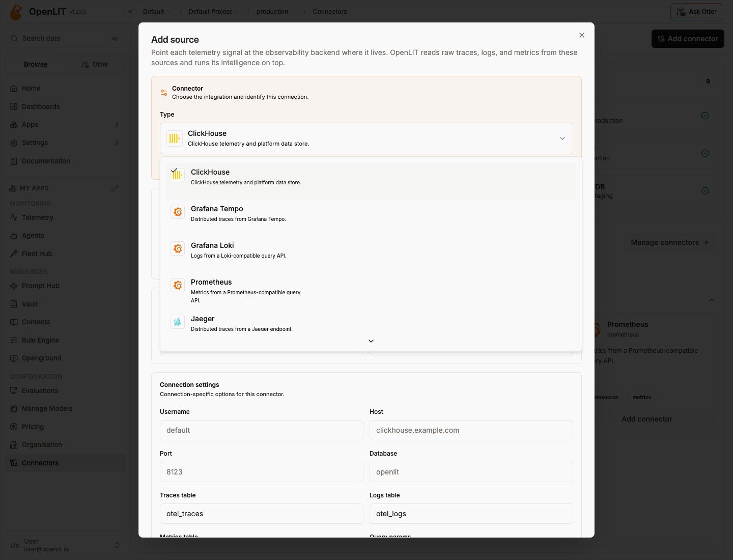The width and height of the screenshot is (733, 560).
Task: Click the ClickHouse icon in list option
Action: (178, 175)
